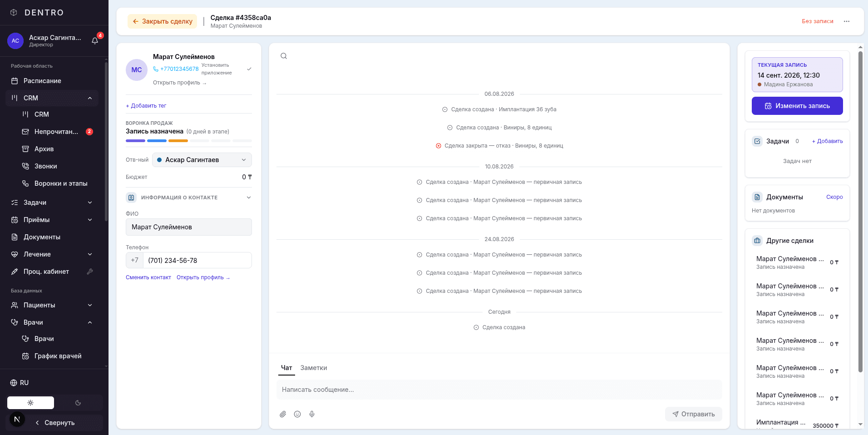Viewport: 868px width, 435px height.
Task: Open Непрочитанные messages in sidebar
Action: [56, 132]
